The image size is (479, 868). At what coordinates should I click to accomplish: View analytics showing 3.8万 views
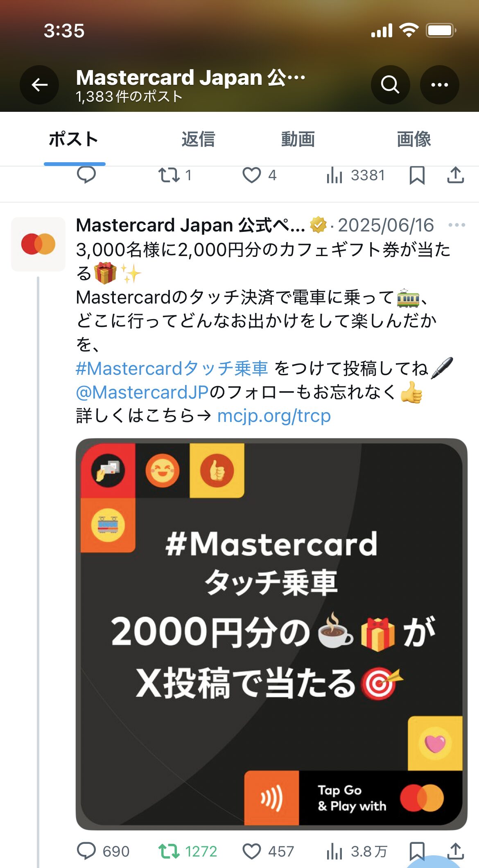357,852
